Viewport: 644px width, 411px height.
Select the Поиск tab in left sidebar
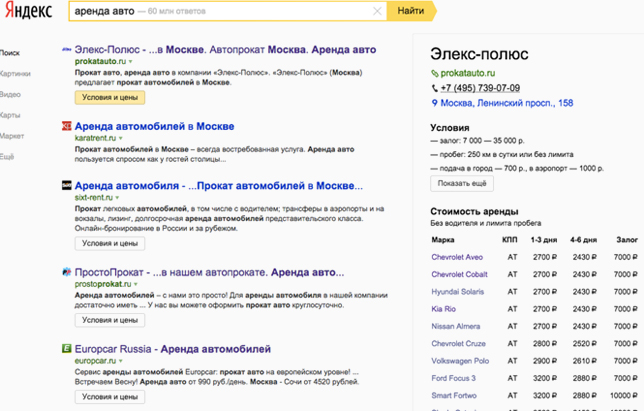click(x=10, y=53)
